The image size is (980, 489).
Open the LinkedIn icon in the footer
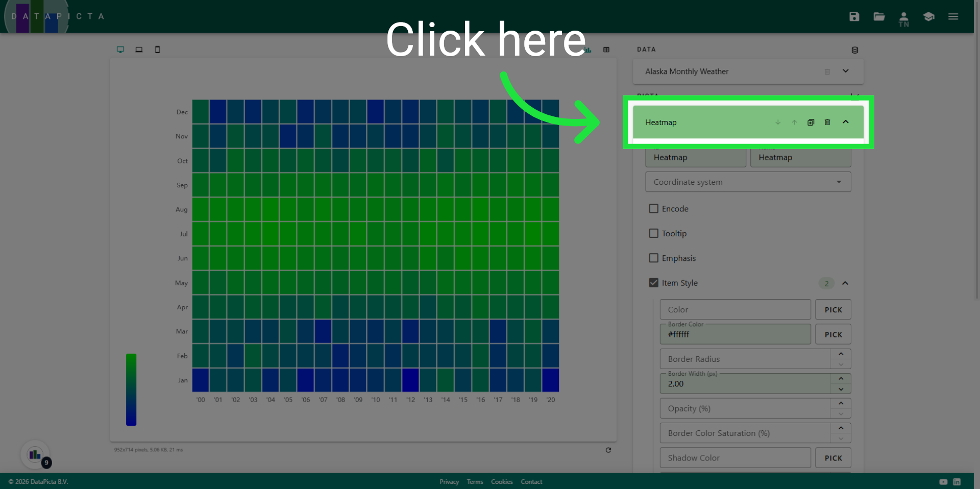pos(957,481)
